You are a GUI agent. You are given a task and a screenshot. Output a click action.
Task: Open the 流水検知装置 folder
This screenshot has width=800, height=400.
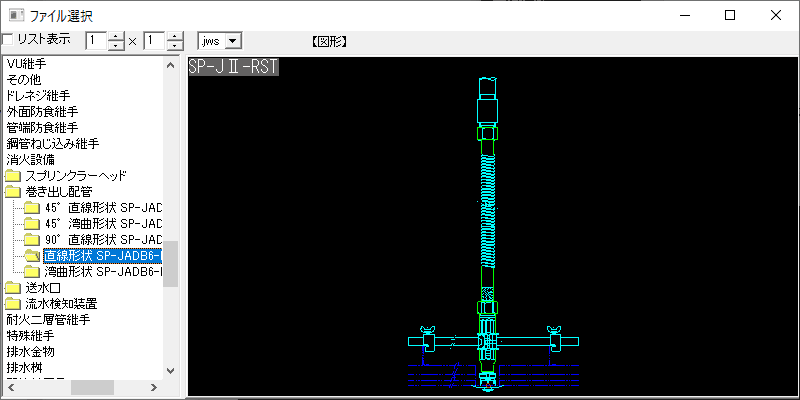click(x=61, y=304)
